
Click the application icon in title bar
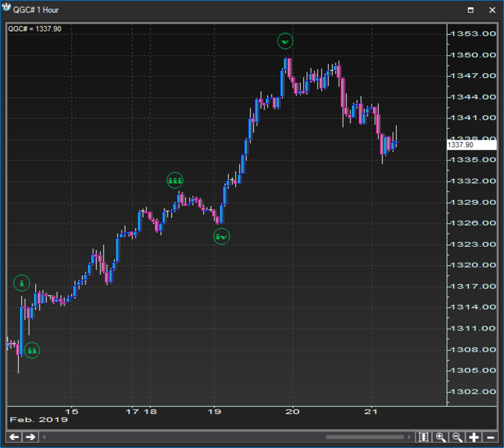click(x=6, y=7)
